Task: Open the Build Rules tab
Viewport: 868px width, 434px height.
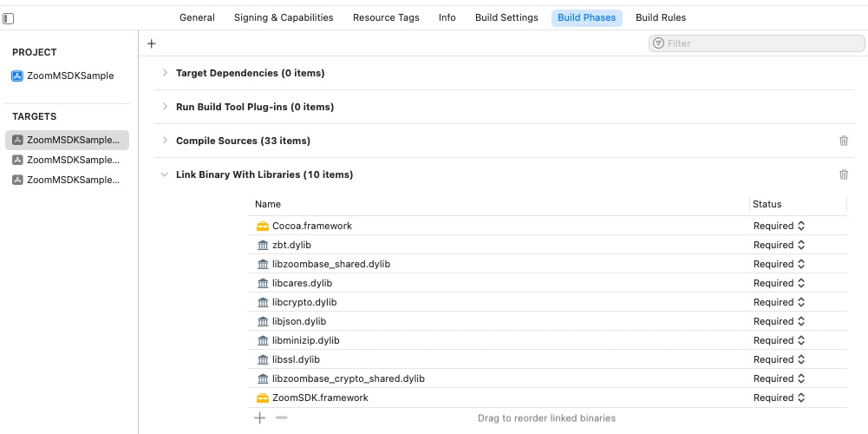Action: pos(661,17)
